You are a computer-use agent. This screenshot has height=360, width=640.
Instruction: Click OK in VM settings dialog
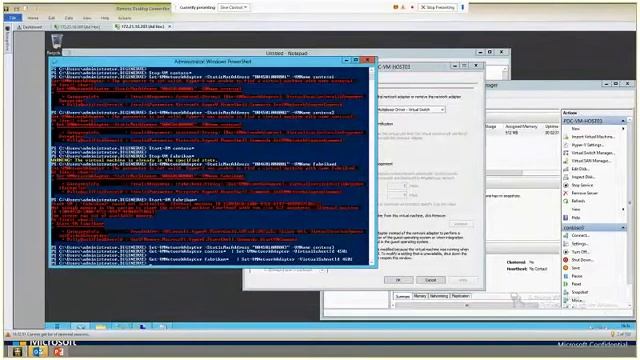click(x=398, y=280)
